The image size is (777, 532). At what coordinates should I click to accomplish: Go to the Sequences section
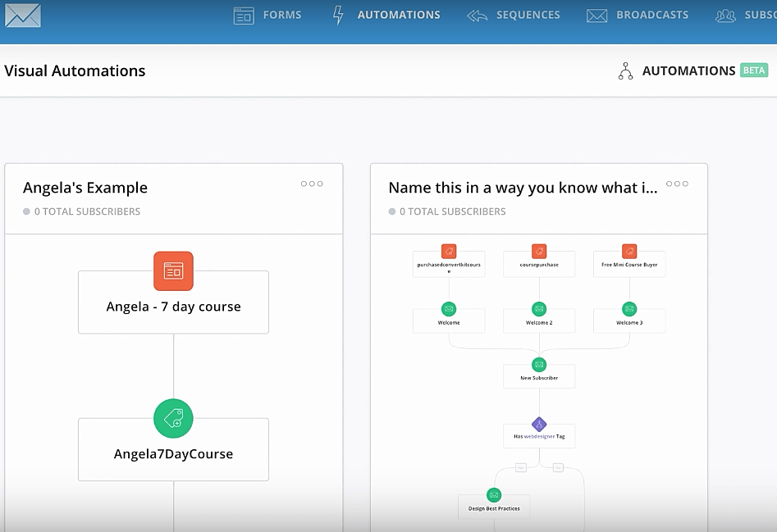pyautogui.click(x=514, y=15)
